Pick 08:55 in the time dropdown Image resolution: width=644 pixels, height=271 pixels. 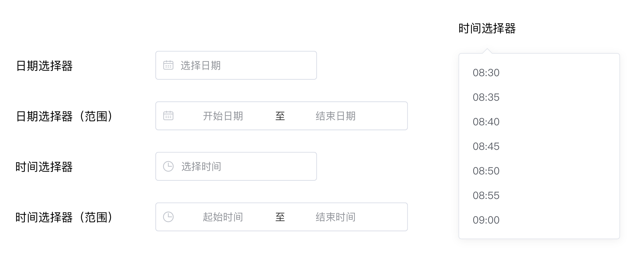click(486, 196)
